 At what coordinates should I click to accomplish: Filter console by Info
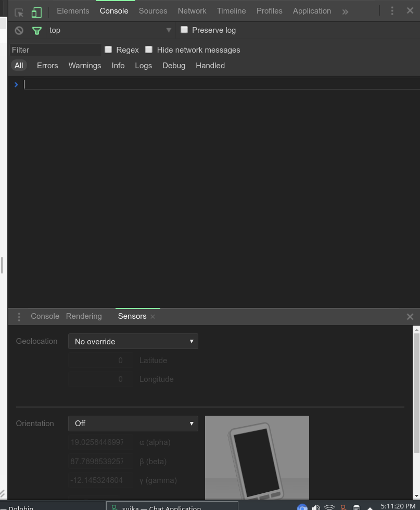click(x=118, y=65)
